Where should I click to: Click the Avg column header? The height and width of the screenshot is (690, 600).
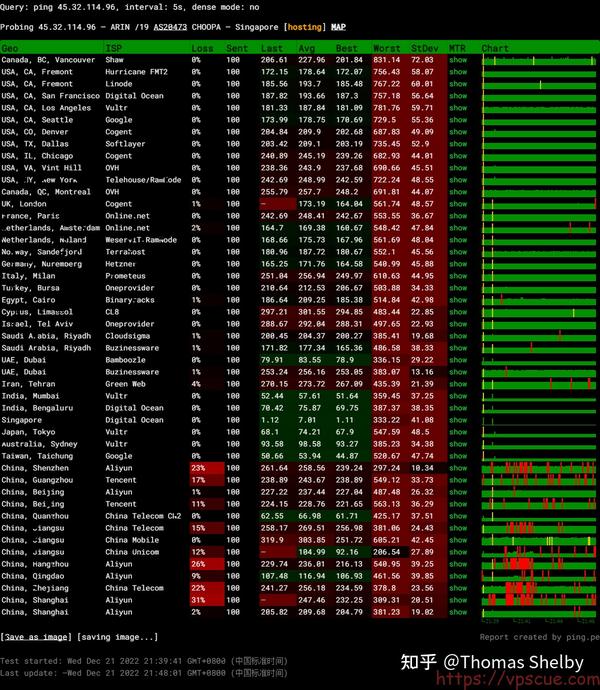[307, 48]
